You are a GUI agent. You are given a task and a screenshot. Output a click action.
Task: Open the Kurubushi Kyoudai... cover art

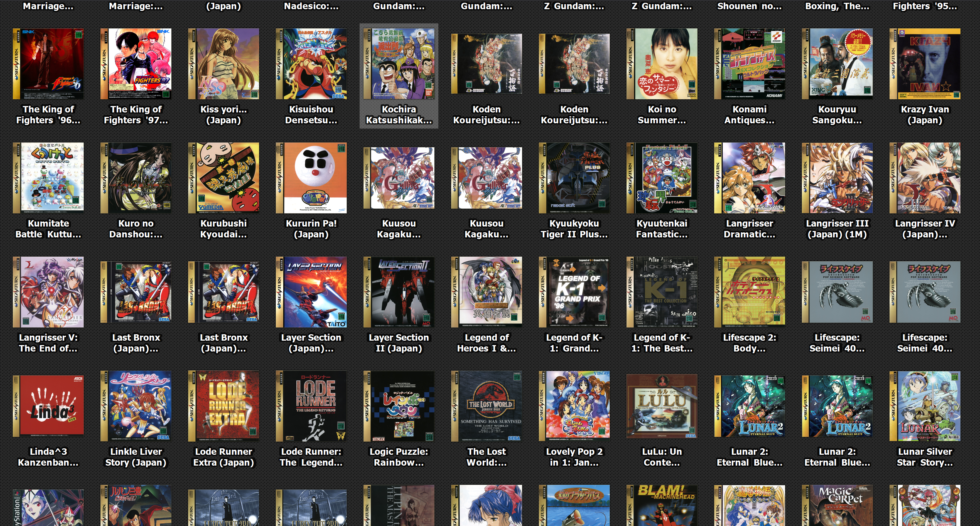[x=224, y=178]
